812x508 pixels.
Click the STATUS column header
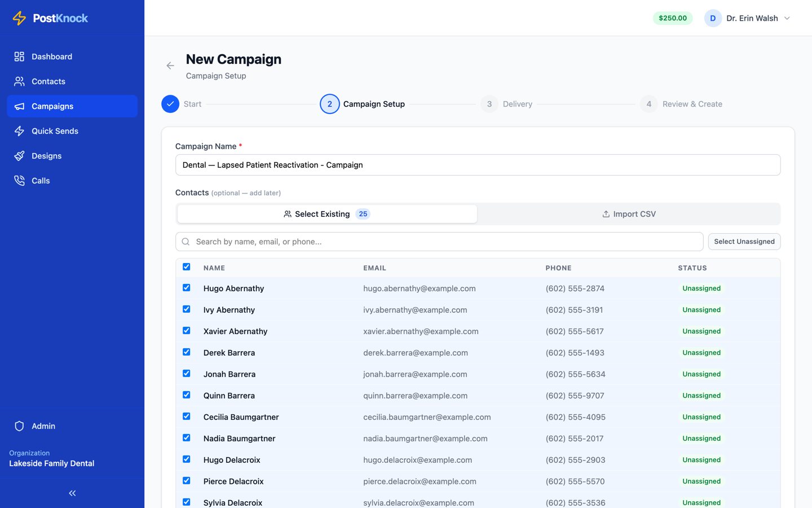coord(692,268)
